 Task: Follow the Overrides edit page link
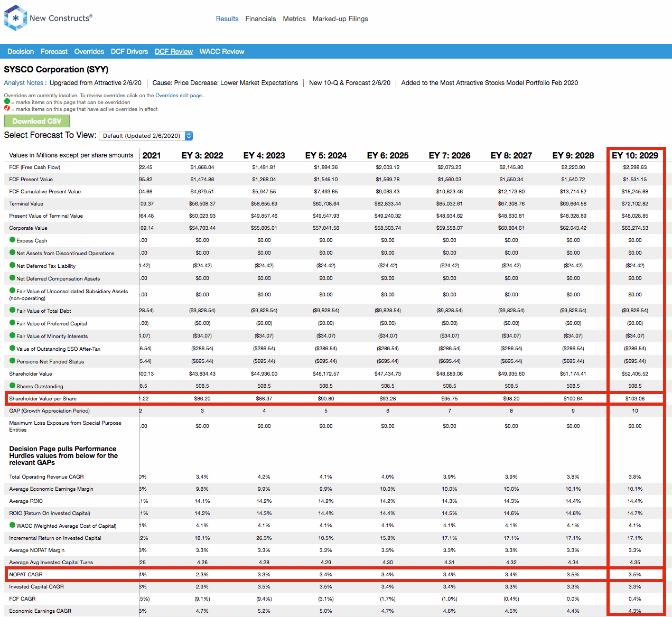(179, 96)
